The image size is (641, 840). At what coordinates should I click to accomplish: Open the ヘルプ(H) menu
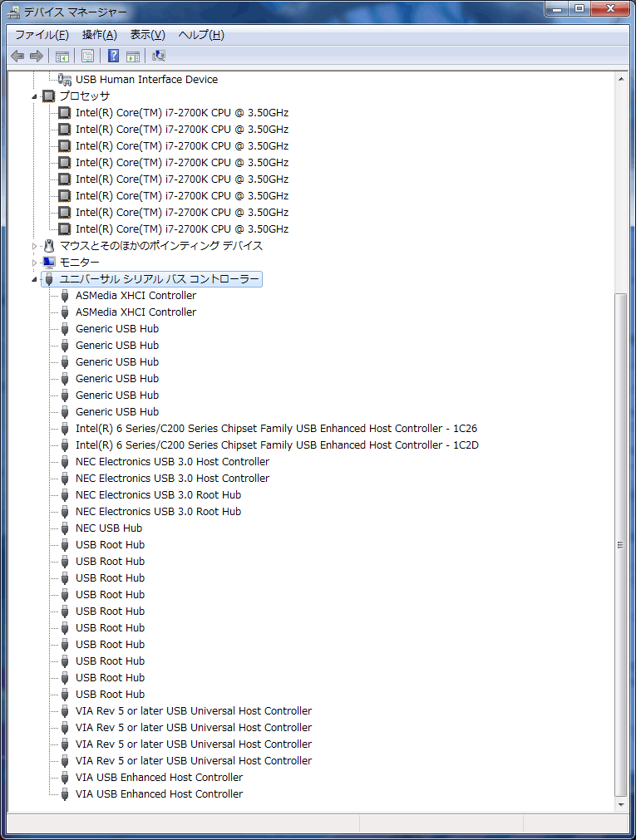click(201, 35)
